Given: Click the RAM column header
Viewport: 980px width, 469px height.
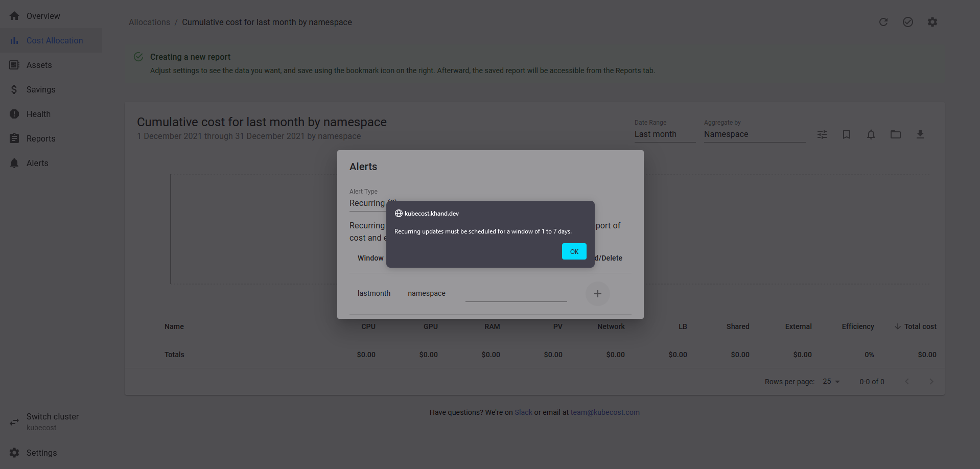Looking at the screenshot, I should pos(492,326).
